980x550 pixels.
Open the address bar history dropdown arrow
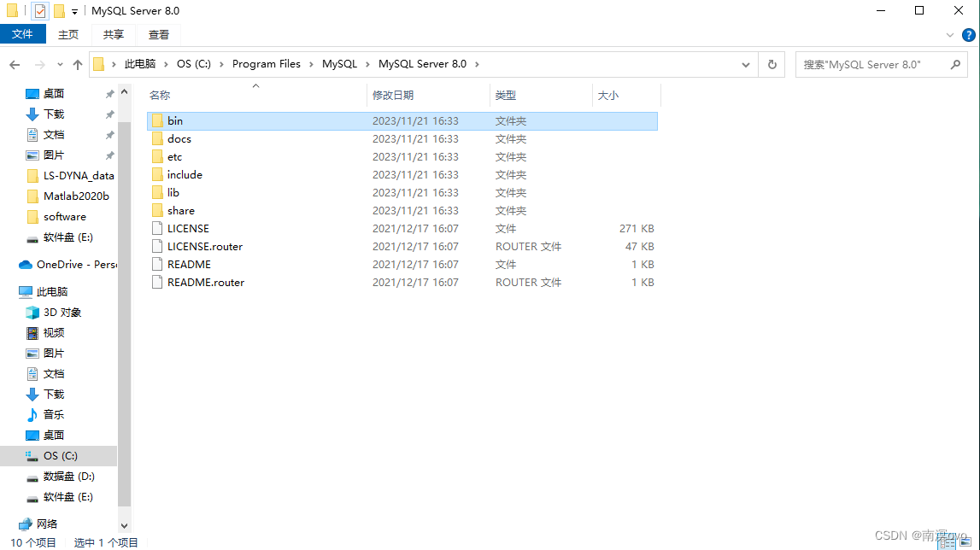[x=745, y=63]
